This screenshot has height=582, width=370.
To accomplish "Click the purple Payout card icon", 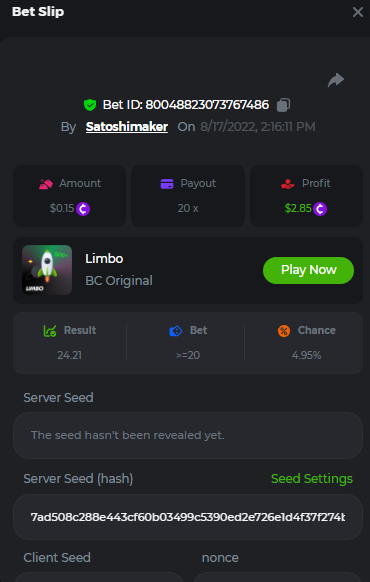I will click(x=167, y=184).
